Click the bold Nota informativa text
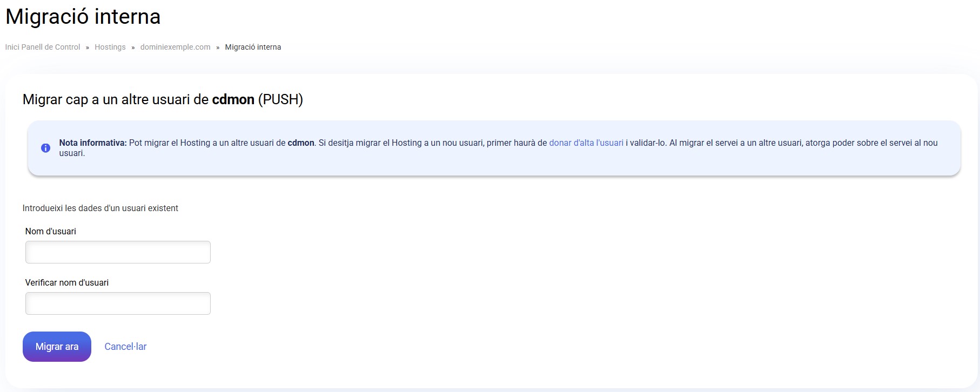 [x=92, y=143]
